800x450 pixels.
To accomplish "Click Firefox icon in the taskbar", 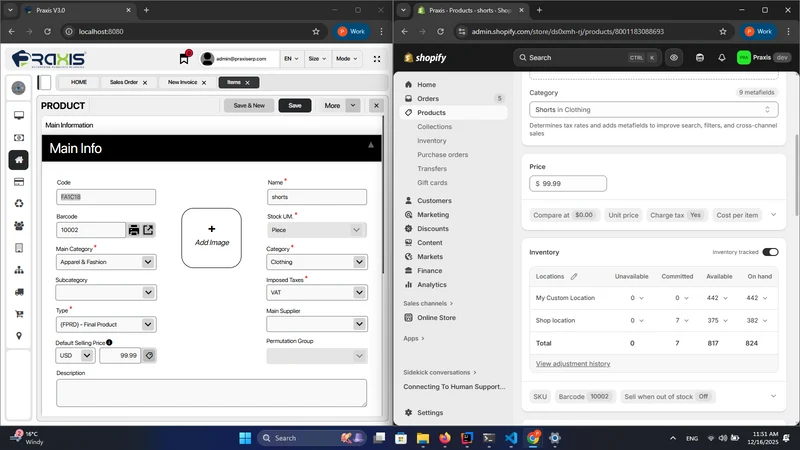I will 445,438.
